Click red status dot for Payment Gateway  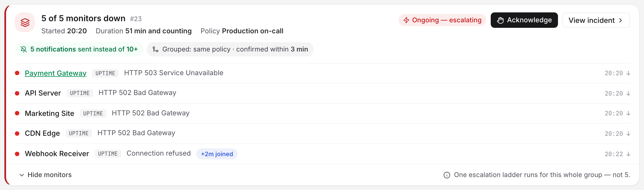coord(17,73)
